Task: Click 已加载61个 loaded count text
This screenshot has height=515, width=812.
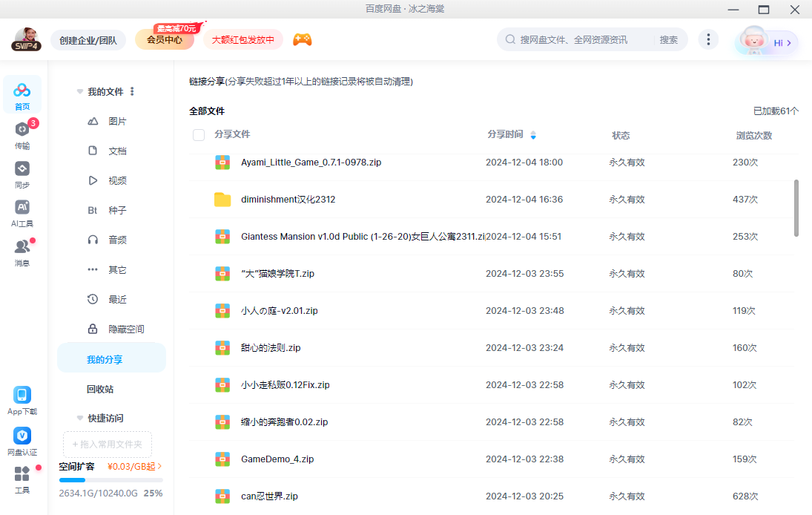Action: coord(776,111)
